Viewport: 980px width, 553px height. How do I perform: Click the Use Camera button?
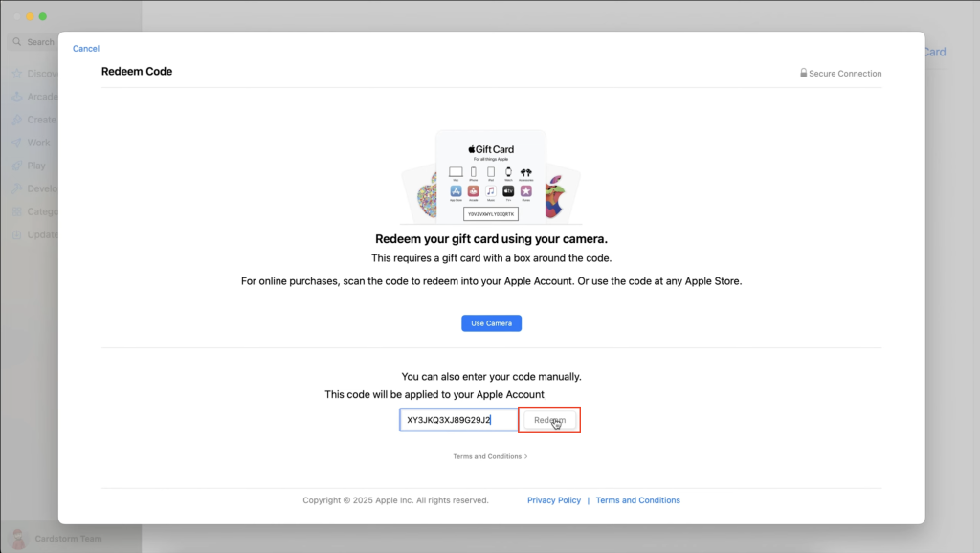click(491, 322)
